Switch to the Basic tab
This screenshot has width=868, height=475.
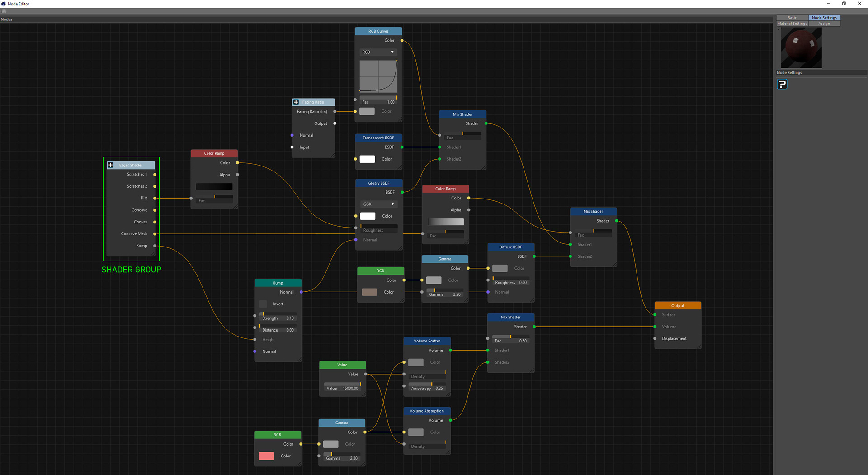[x=792, y=18]
